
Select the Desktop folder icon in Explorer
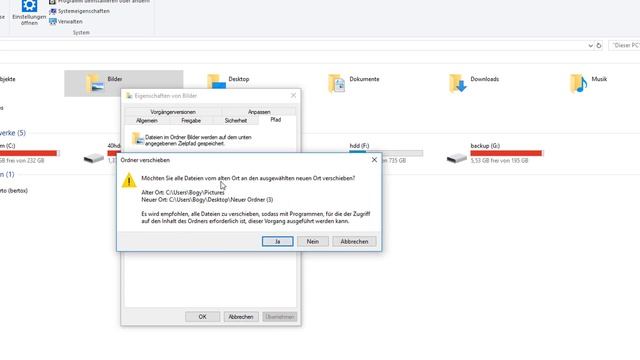tap(216, 82)
